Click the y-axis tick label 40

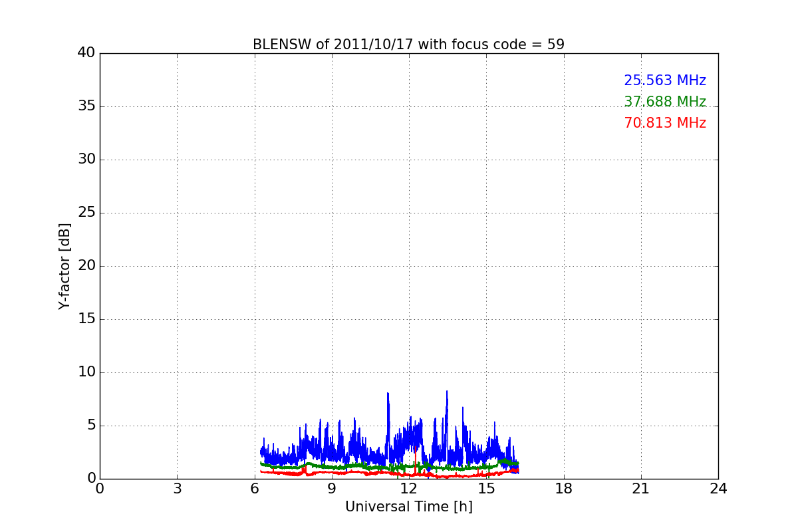tap(86, 53)
